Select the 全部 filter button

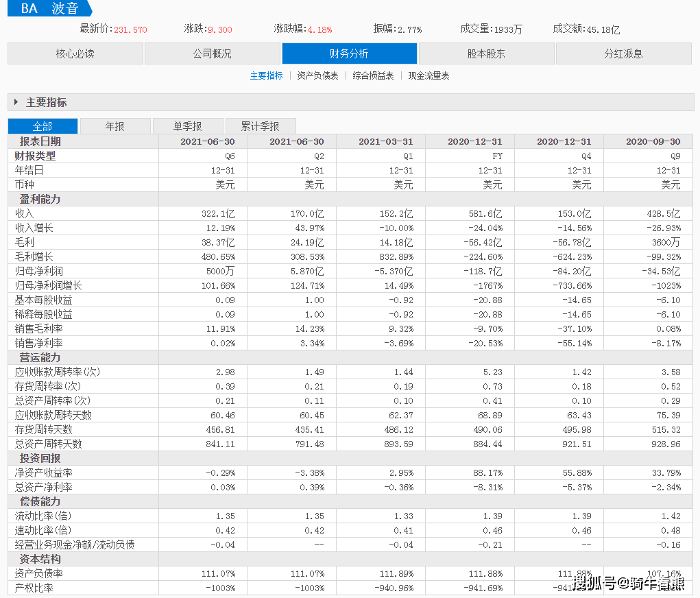click(43, 125)
